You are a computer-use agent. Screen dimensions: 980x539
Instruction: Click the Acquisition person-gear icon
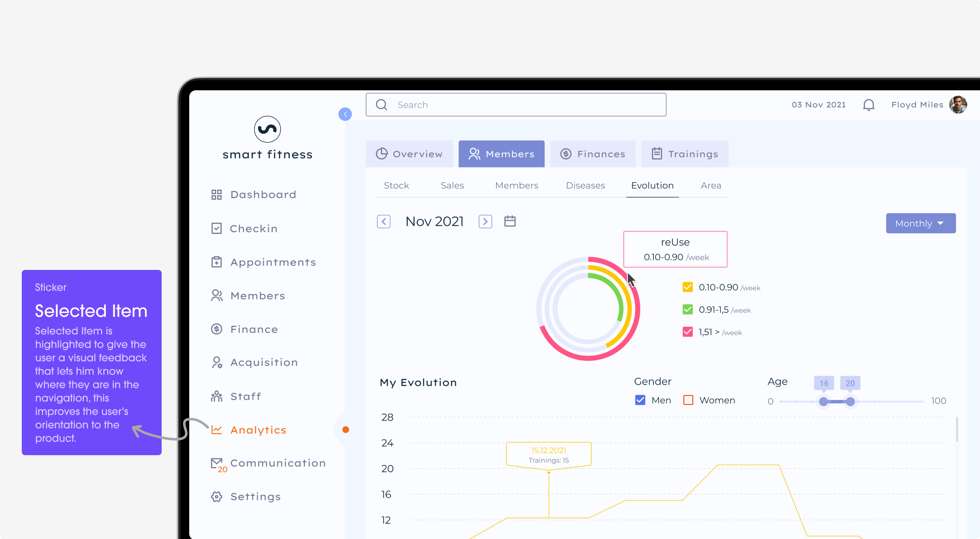[x=216, y=362]
